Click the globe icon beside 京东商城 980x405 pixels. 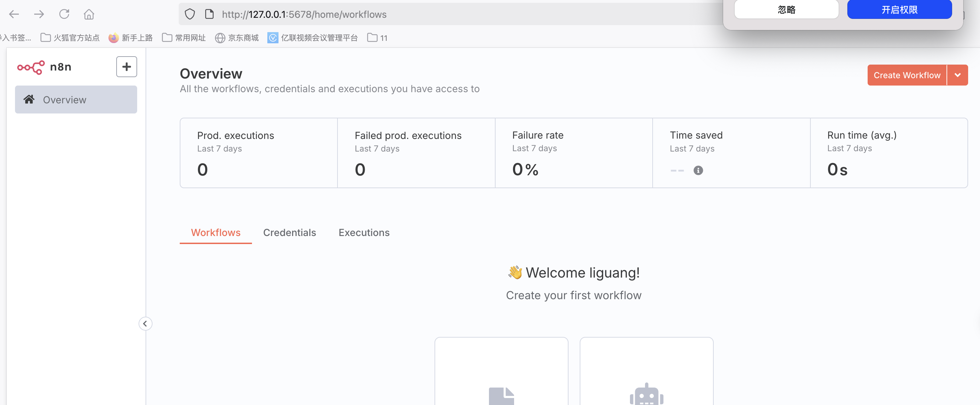pyautogui.click(x=220, y=38)
